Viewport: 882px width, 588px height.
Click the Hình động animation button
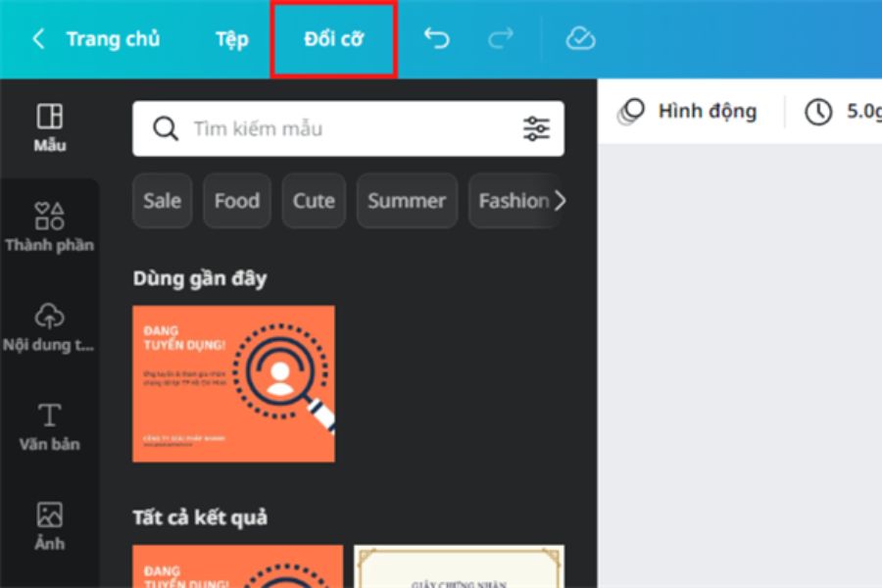pos(688,112)
